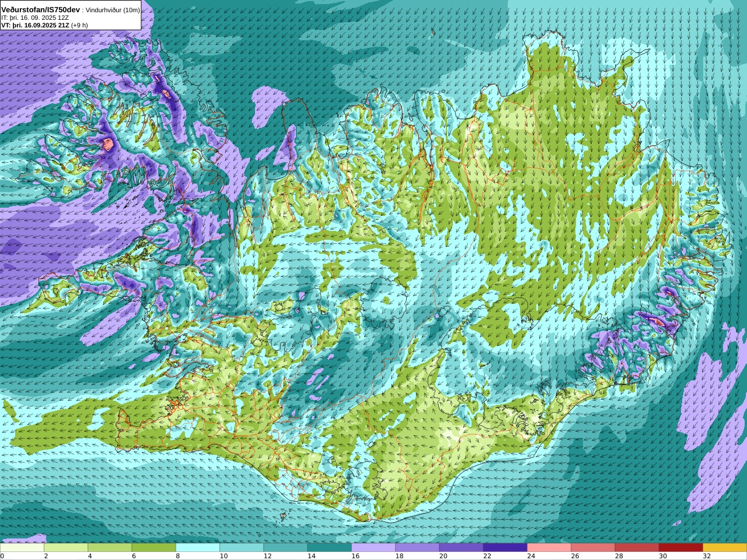Click the green 4–6 legend swatch
The width and height of the screenshot is (747, 560).
[110, 548]
